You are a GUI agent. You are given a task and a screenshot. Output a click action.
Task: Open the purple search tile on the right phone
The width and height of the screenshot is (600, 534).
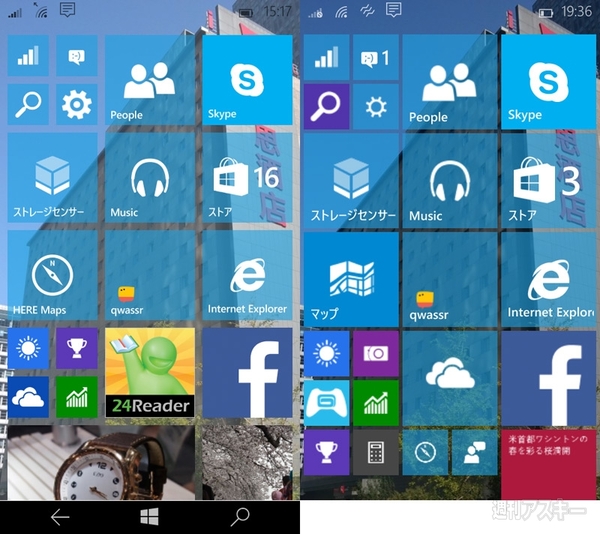pos(327,107)
